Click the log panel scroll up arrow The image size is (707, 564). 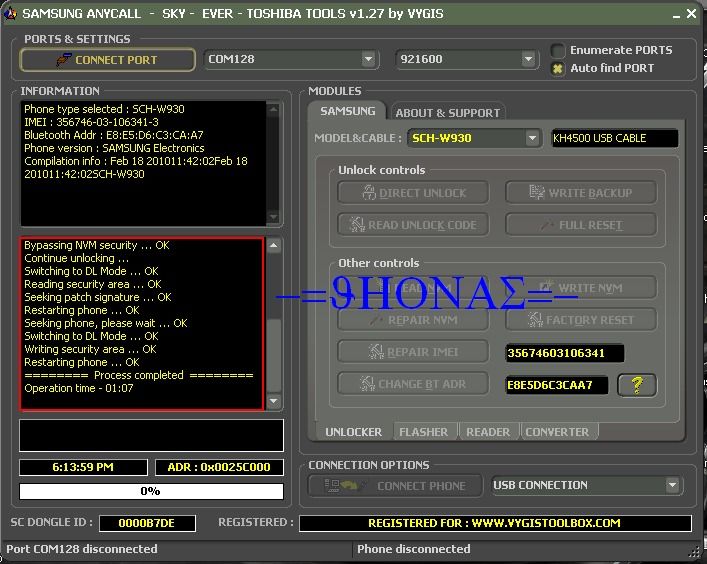pyautogui.click(x=274, y=245)
